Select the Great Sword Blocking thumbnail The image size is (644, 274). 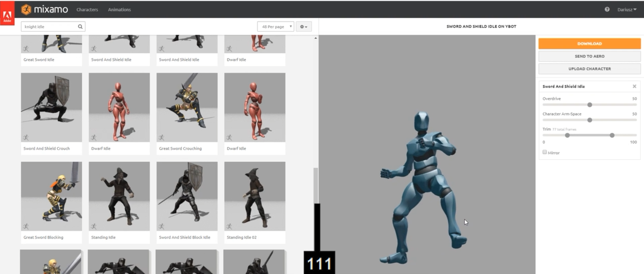[52, 196]
